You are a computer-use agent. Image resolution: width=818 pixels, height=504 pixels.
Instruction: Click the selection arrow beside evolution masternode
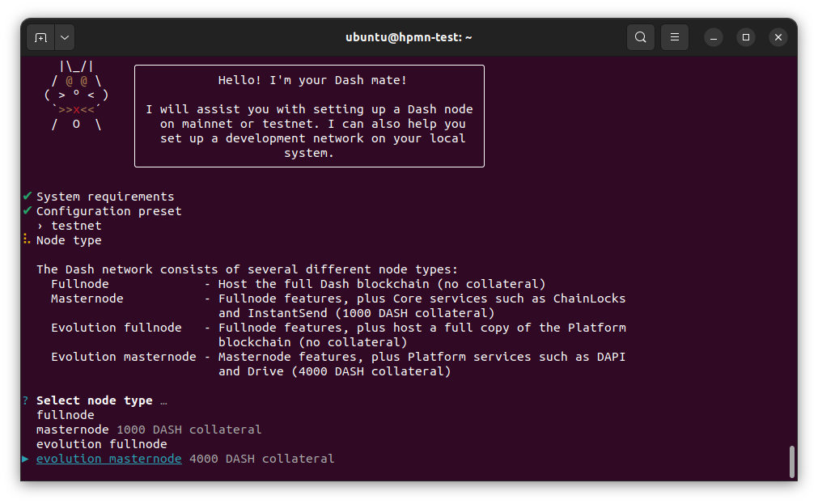[26, 459]
